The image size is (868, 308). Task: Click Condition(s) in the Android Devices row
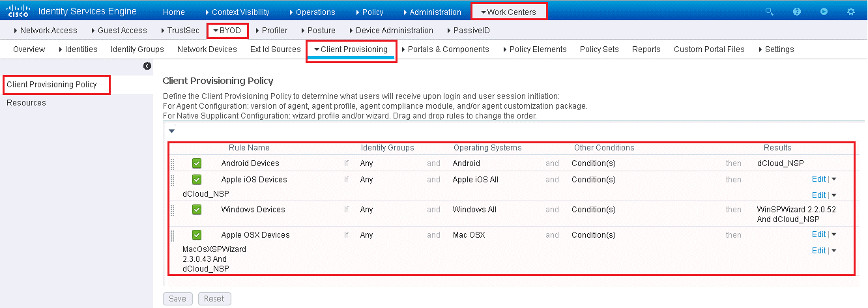594,163
